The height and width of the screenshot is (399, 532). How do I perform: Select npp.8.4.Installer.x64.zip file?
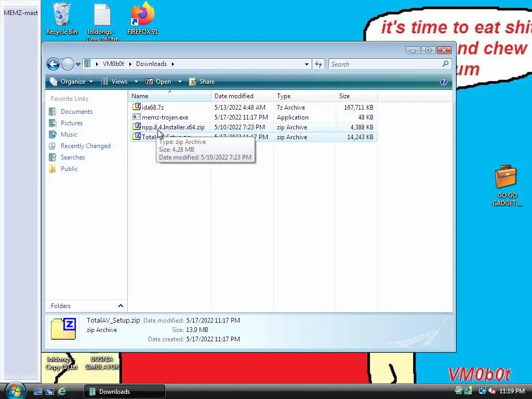point(173,127)
